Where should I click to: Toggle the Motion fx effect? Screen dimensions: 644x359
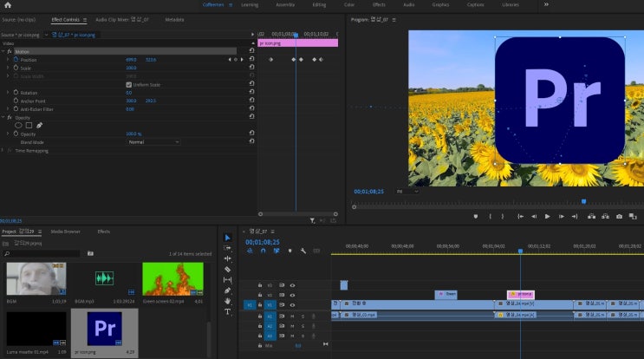click(x=10, y=51)
